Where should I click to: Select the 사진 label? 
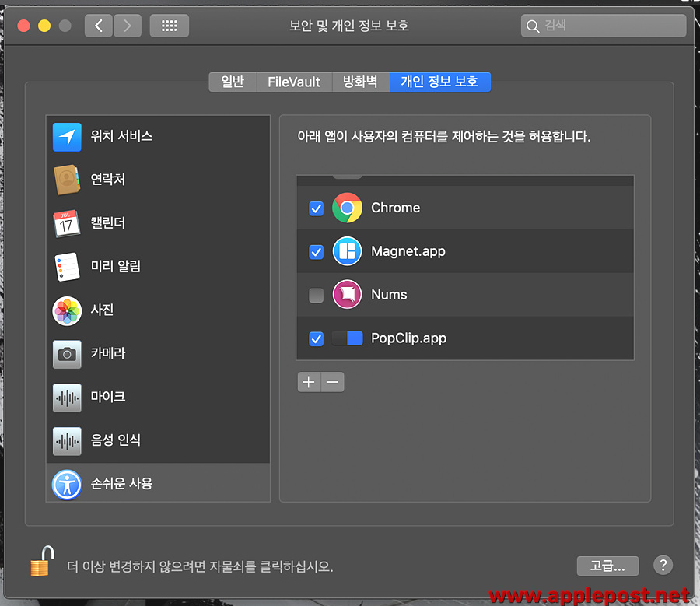(102, 310)
